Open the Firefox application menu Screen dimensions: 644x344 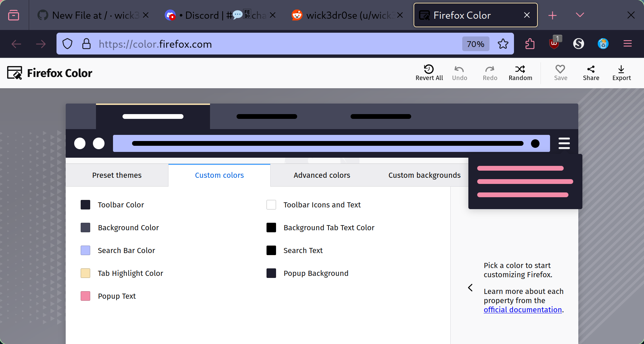tap(628, 44)
